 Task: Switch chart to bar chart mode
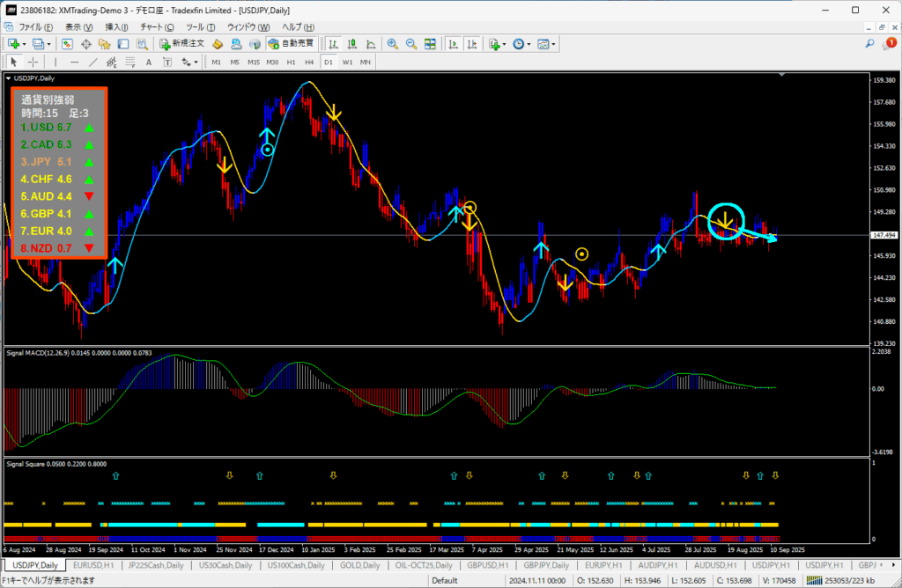334,44
